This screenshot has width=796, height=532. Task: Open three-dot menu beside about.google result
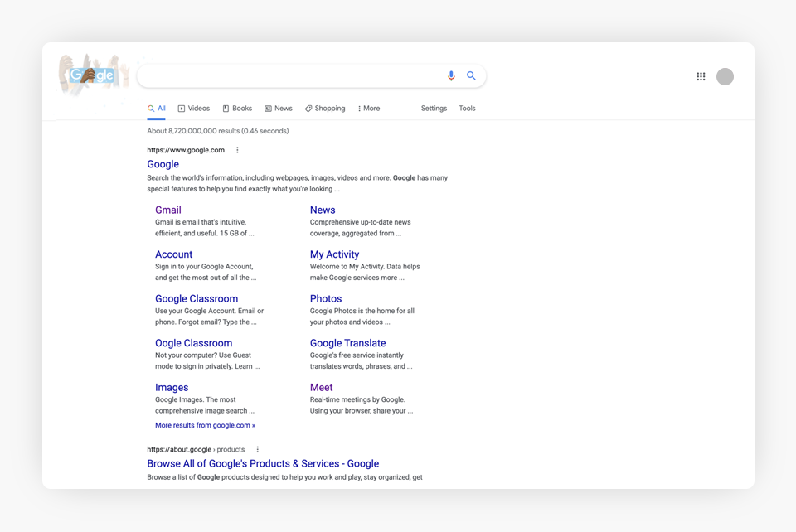(257, 449)
